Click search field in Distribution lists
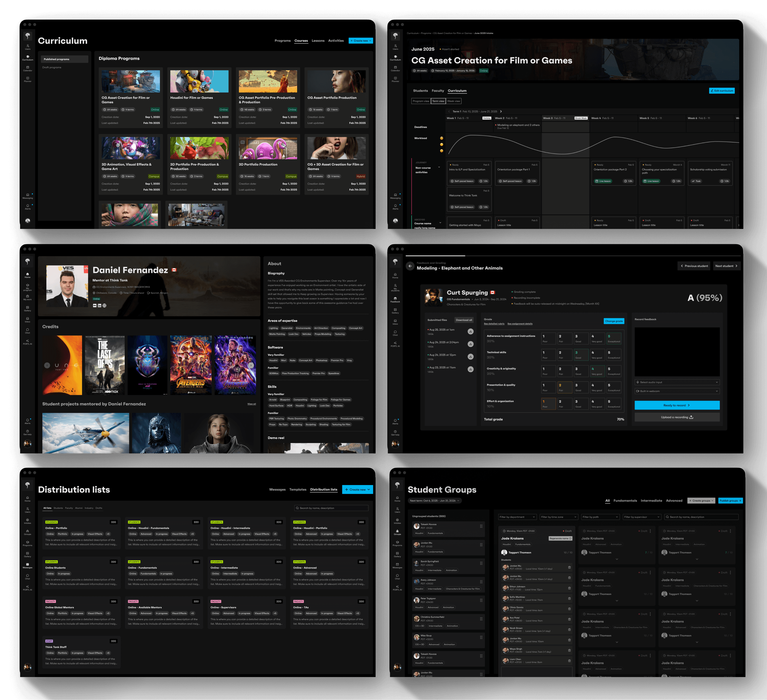The height and width of the screenshot is (700, 767). click(x=331, y=508)
